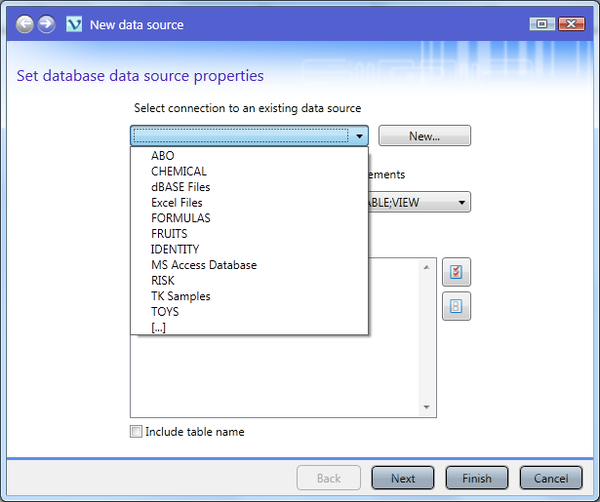
Task: Cancel the new data source wizard
Action: pyautogui.click(x=550, y=478)
